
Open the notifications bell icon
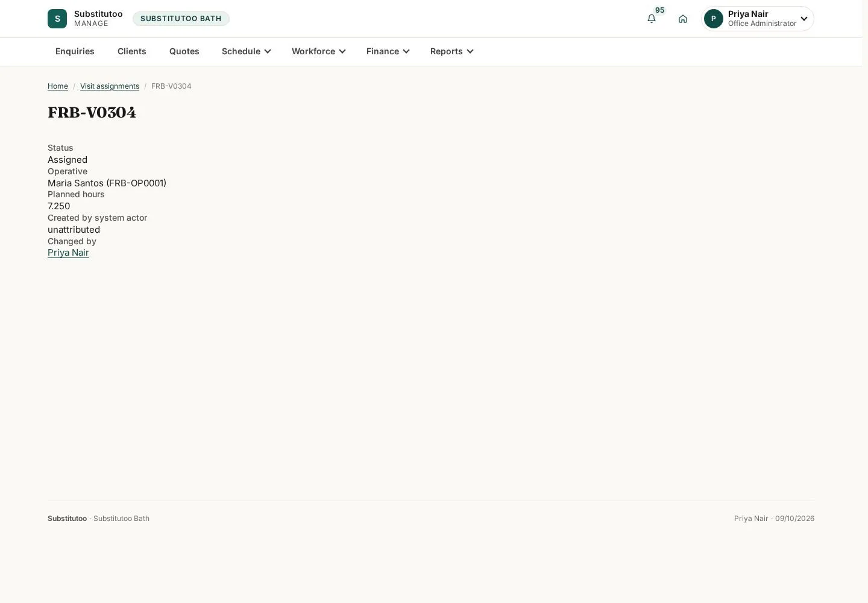pos(652,19)
